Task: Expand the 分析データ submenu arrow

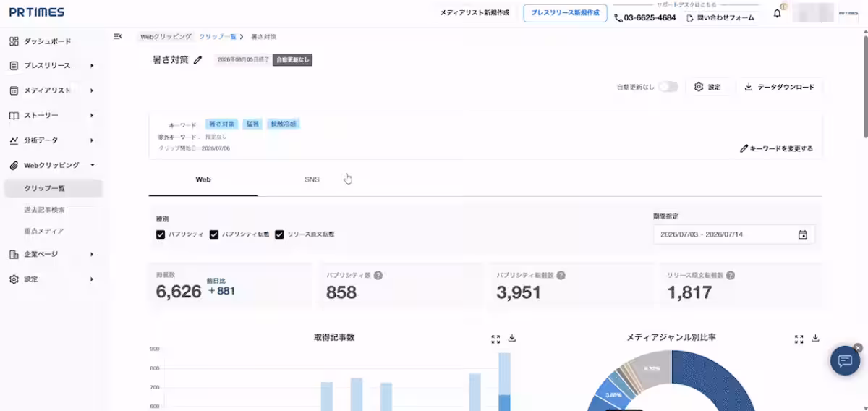Action: point(92,140)
